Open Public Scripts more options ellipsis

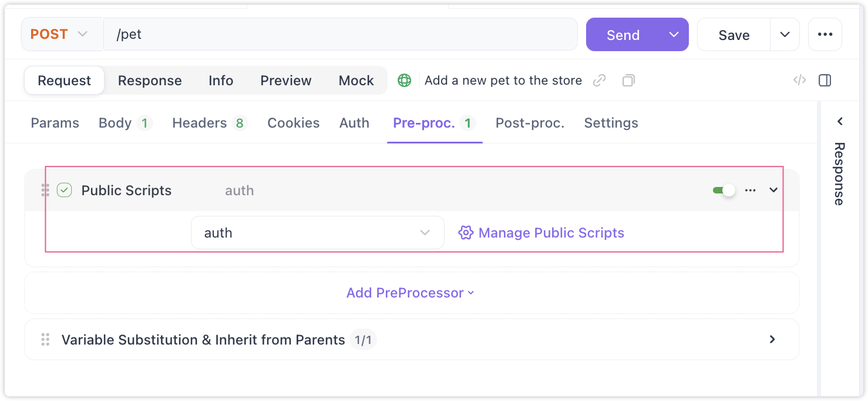click(x=750, y=191)
